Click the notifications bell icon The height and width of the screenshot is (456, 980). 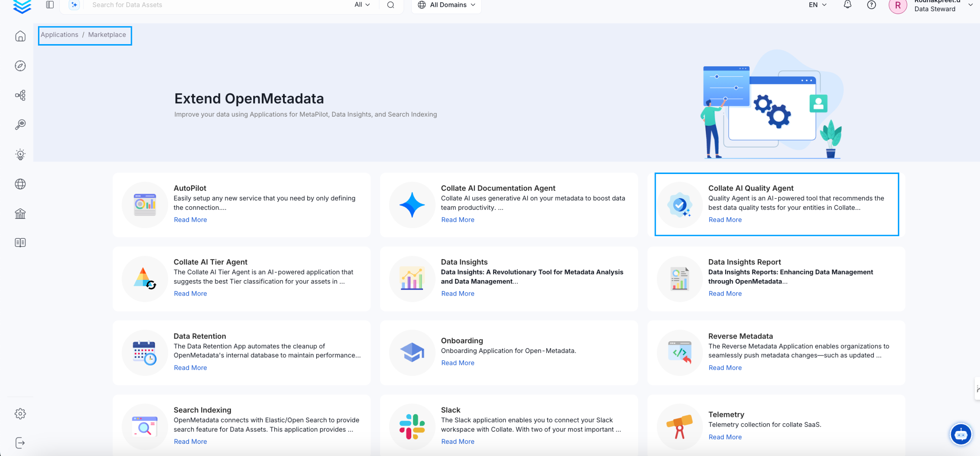point(847,5)
